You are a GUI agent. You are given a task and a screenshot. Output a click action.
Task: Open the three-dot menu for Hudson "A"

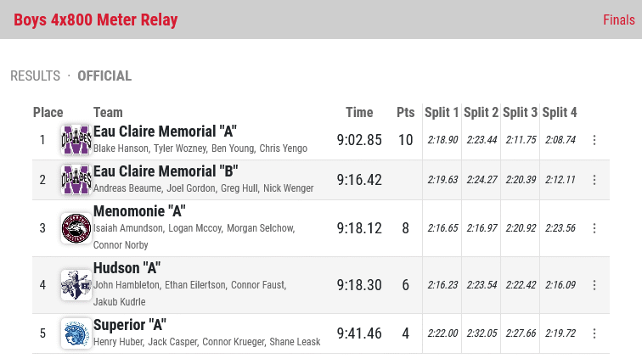[x=594, y=284]
